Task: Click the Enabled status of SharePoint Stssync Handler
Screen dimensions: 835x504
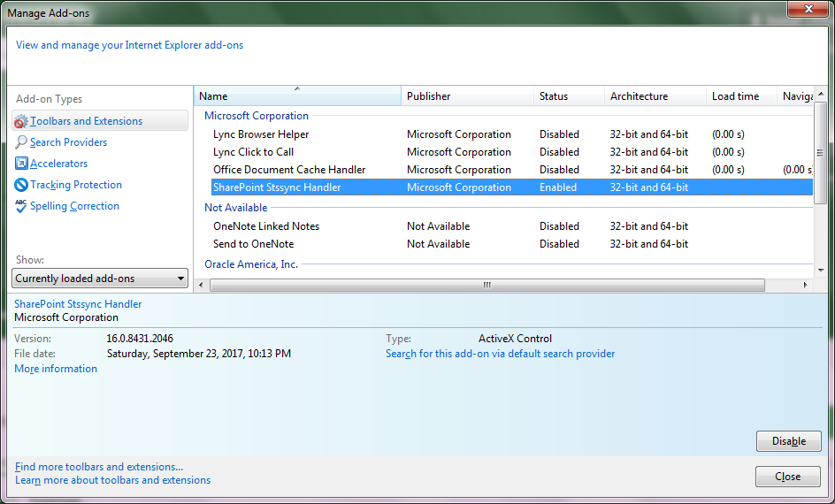Action: pos(557,187)
